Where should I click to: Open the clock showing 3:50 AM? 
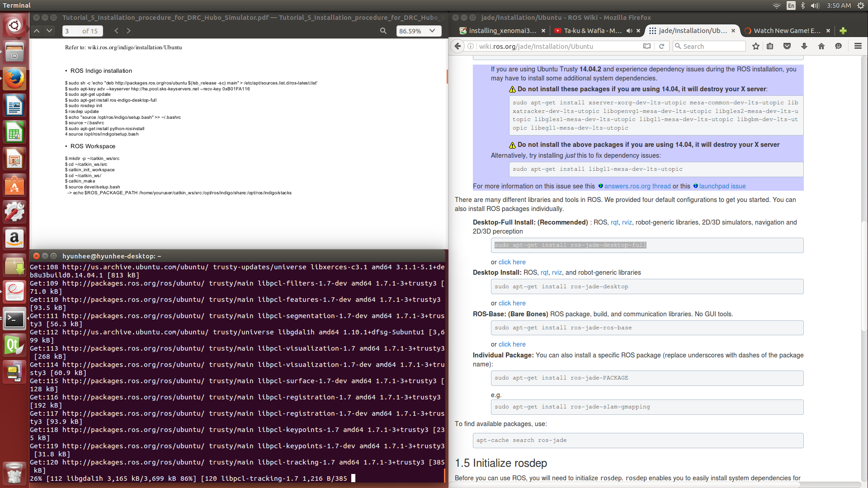pos(839,5)
